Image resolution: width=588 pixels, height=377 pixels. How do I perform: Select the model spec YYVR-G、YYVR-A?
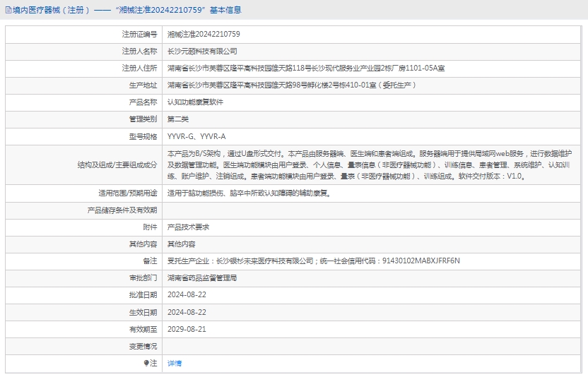click(196, 136)
